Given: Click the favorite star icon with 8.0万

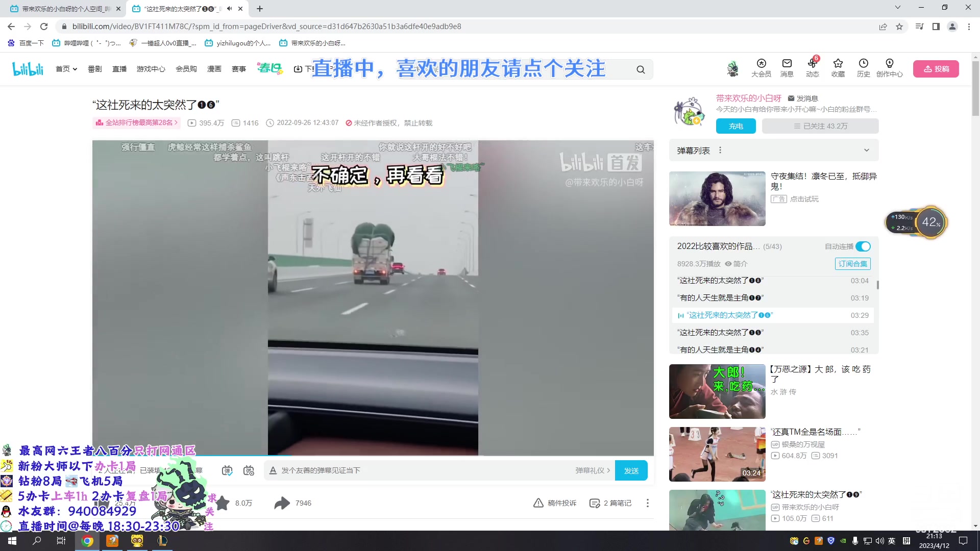Looking at the screenshot, I should (x=223, y=503).
